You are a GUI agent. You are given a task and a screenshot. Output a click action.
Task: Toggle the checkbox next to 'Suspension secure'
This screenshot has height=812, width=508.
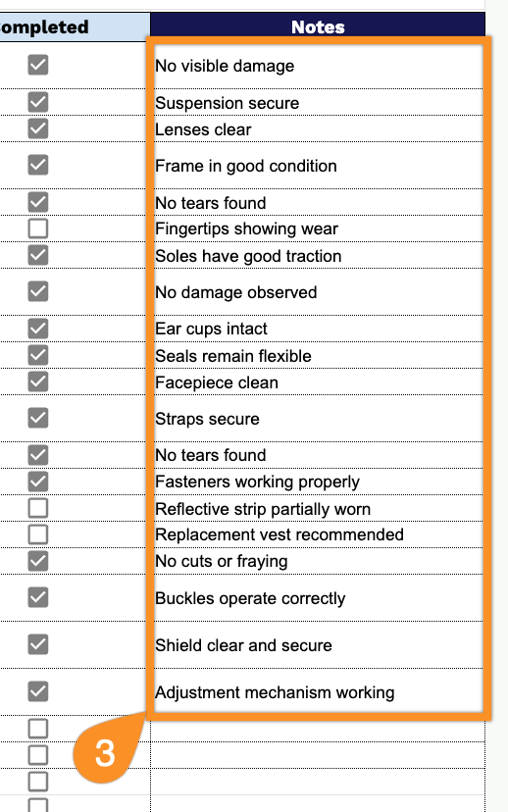[x=38, y=102]
